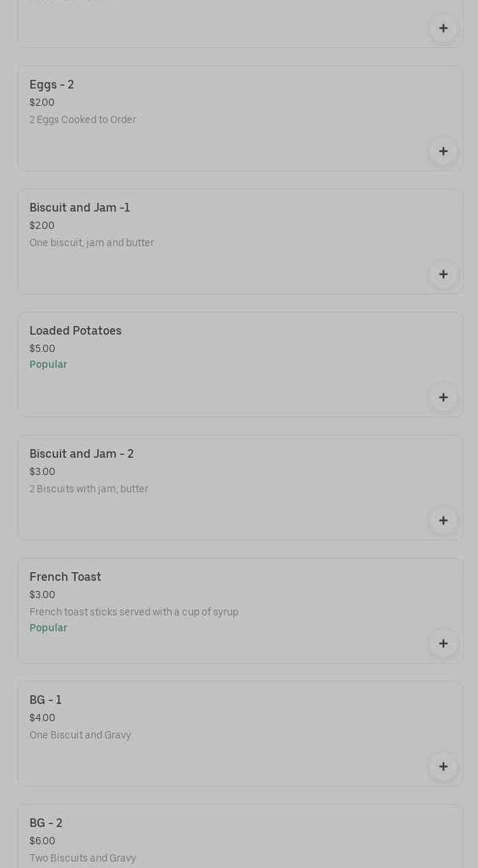
Task: Open the French Toast menu item
Action: coord(66,577)
